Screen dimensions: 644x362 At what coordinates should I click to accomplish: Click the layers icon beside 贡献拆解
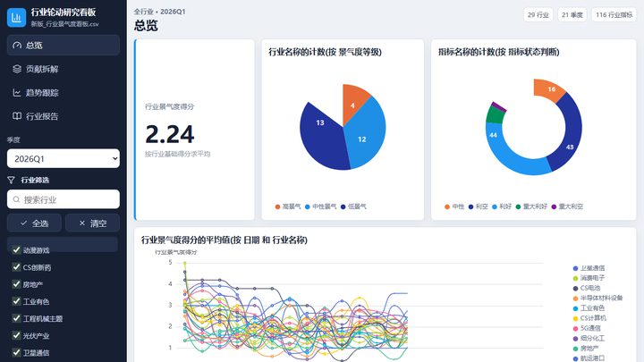pyautogui.click(x=17, y=69)
